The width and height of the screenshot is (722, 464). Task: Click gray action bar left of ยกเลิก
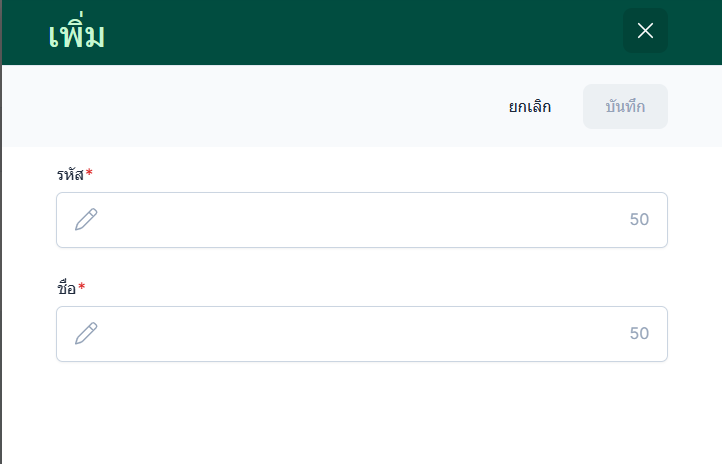coord(250,107)
